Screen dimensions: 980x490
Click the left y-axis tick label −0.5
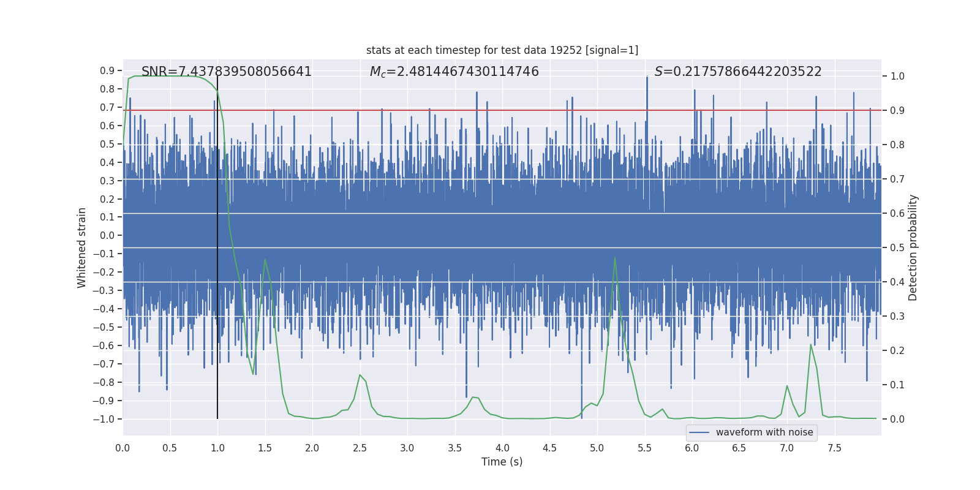(x=104, y=327)
